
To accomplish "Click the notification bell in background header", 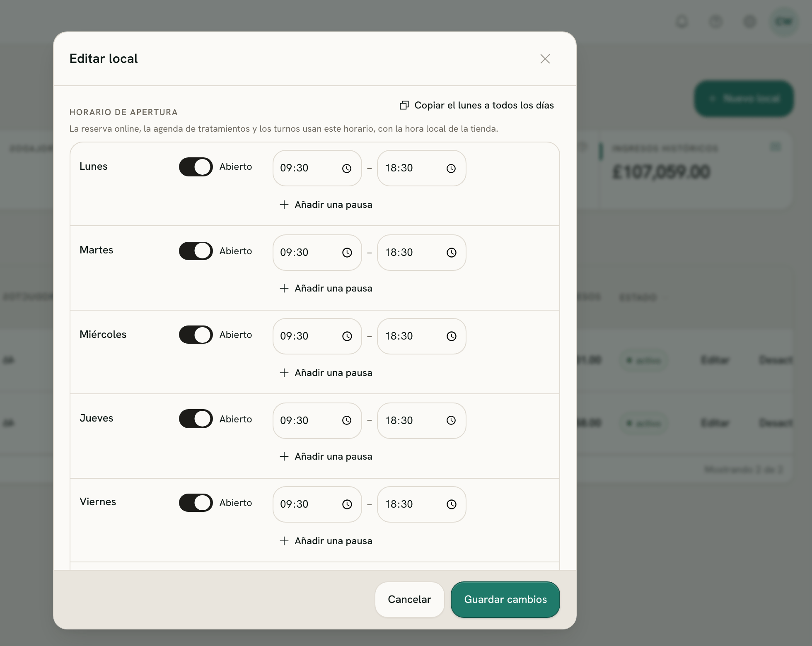I will [682, 22].
